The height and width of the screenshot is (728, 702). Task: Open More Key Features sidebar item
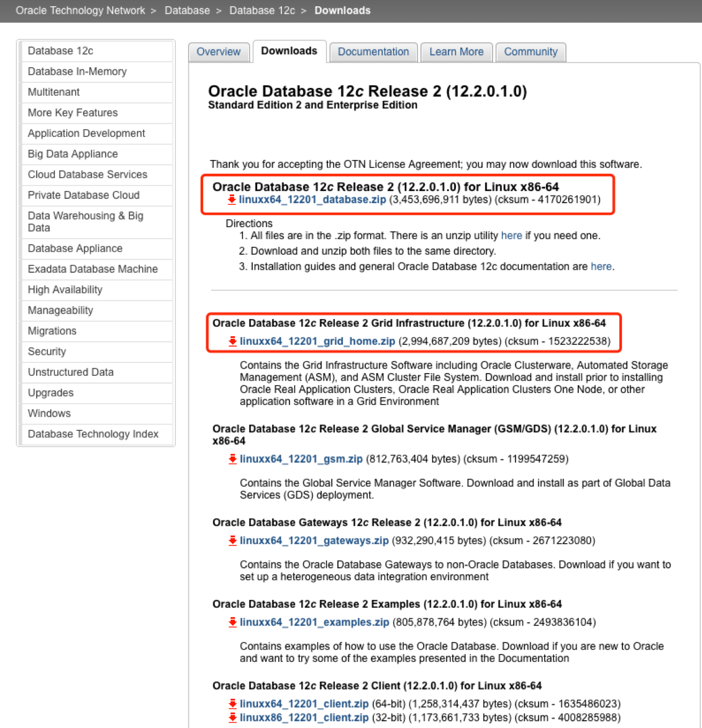[97, 113]
